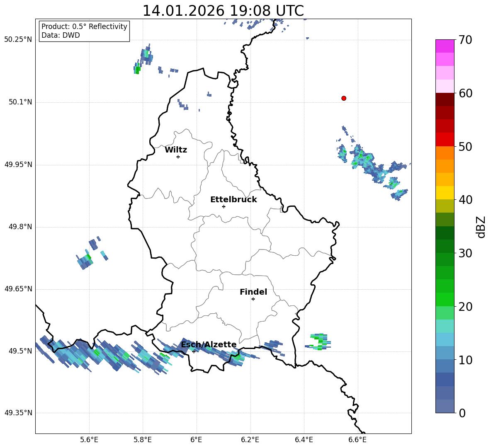Click the bright green colorbar segment above 20
491x448 pixels.
(445, 299)
